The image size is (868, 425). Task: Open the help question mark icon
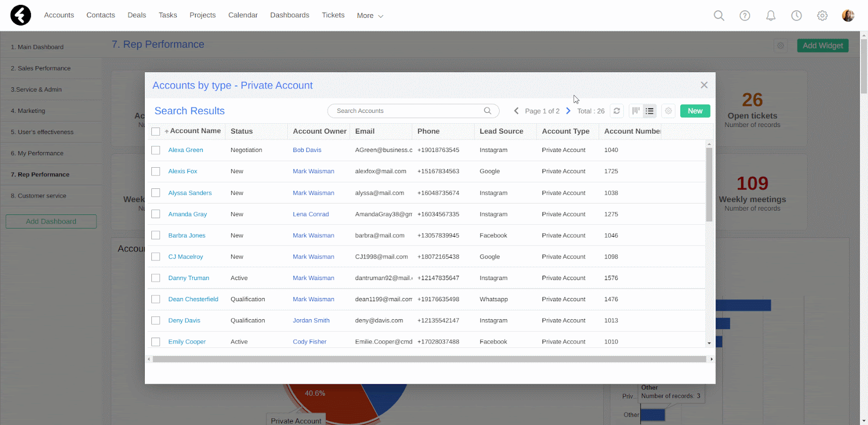coord(745,15)
